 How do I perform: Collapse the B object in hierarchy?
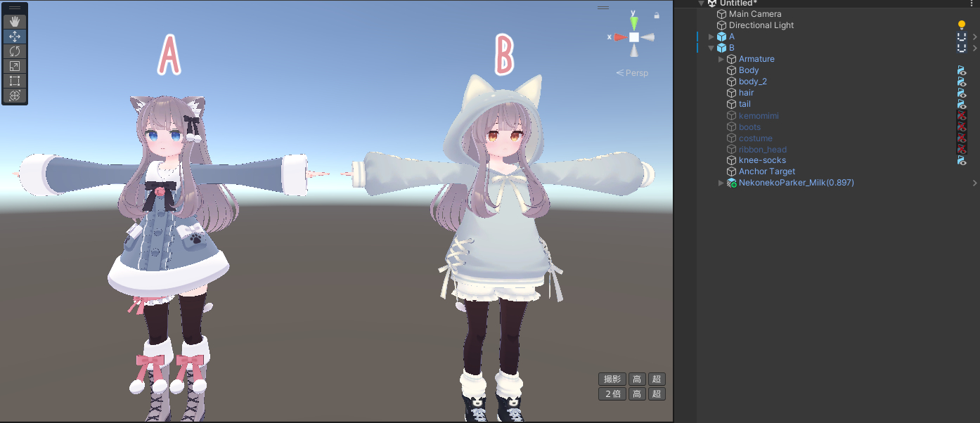[711, 48]
